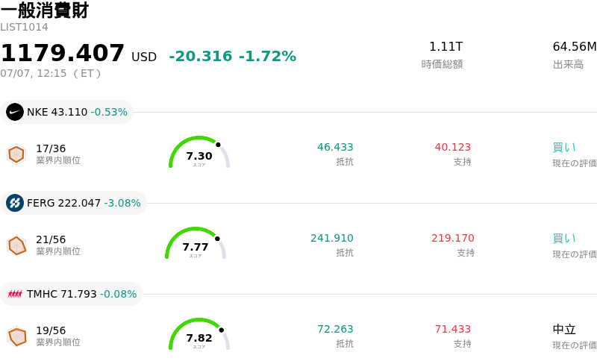
Task: Click the 17/36 industry rank
Action: tap(51, 148)
